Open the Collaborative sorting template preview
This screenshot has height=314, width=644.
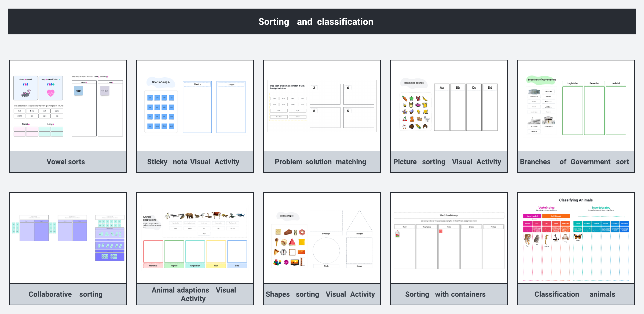(x=68, y=238)
